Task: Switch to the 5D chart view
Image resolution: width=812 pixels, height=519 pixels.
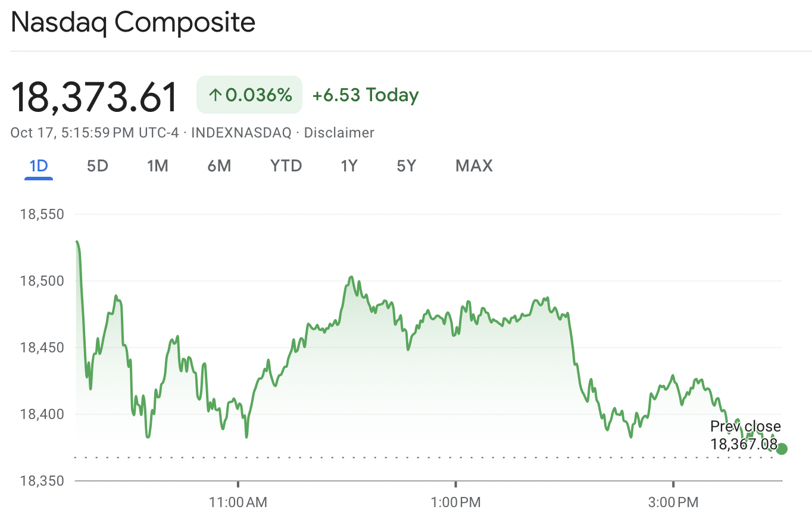Action: [97, 165]
